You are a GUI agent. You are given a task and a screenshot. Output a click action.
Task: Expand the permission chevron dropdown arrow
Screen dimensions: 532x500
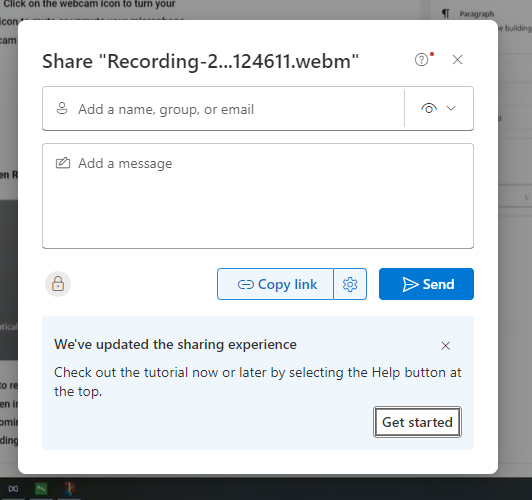tap(451, 108)
